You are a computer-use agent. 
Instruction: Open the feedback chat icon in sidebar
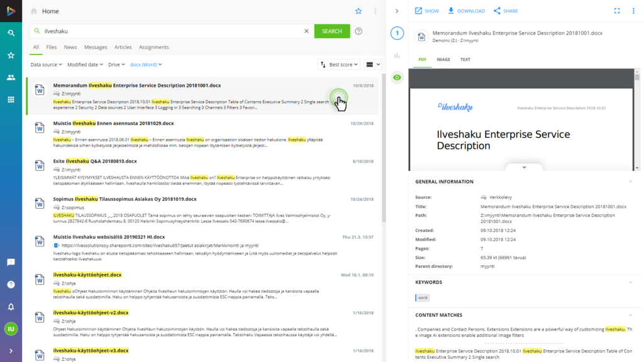(11, 262)
